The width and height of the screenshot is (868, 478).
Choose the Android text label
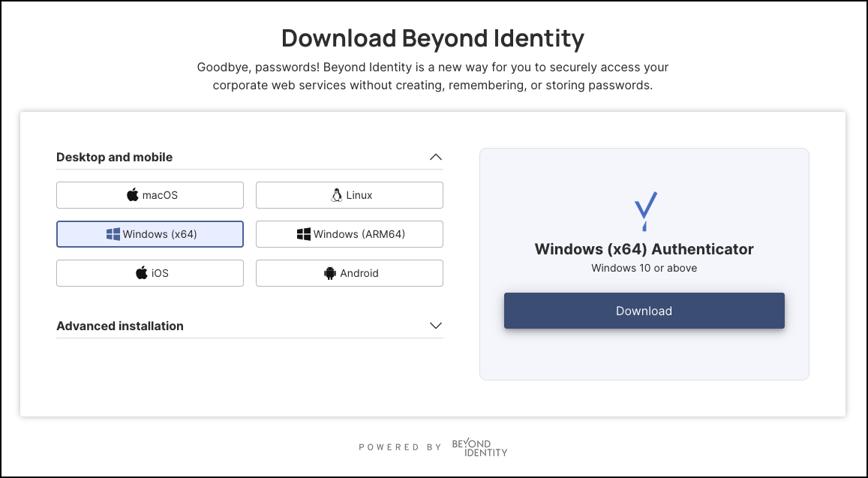coord(359,273)
